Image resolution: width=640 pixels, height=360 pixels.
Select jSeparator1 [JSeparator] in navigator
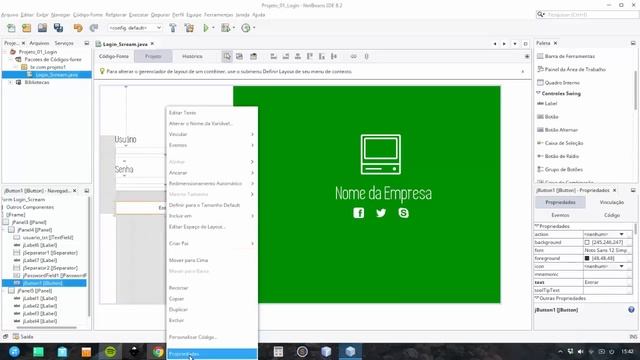point(50,253)
